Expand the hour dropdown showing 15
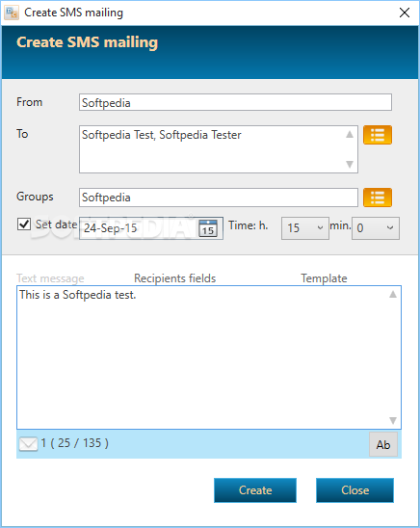420x528 pixels. tap(305, 228)
